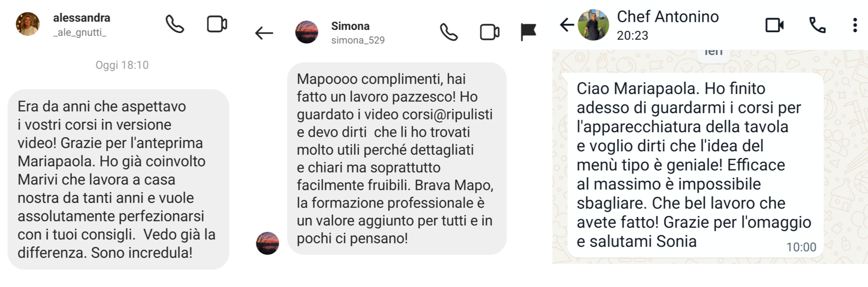Start video chat with Simona
The width and height of the screenshot is (868, 287).
coord(490,32)
